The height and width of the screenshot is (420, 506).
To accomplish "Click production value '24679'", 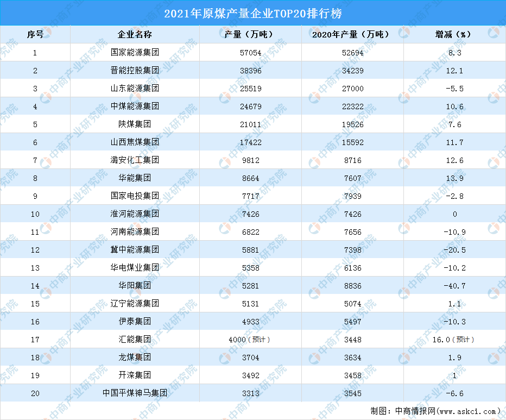I will [x=250, y=106].
